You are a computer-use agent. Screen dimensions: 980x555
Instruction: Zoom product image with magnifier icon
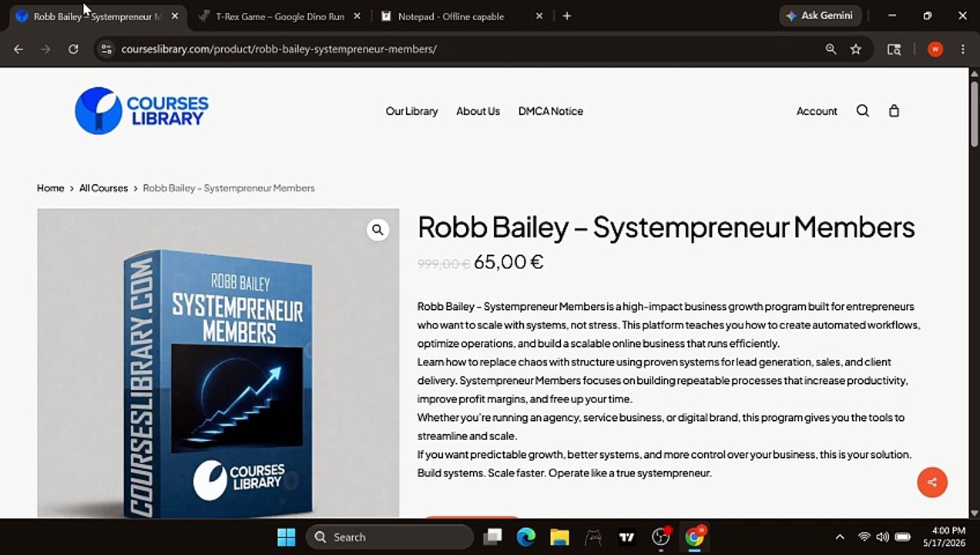378,230
